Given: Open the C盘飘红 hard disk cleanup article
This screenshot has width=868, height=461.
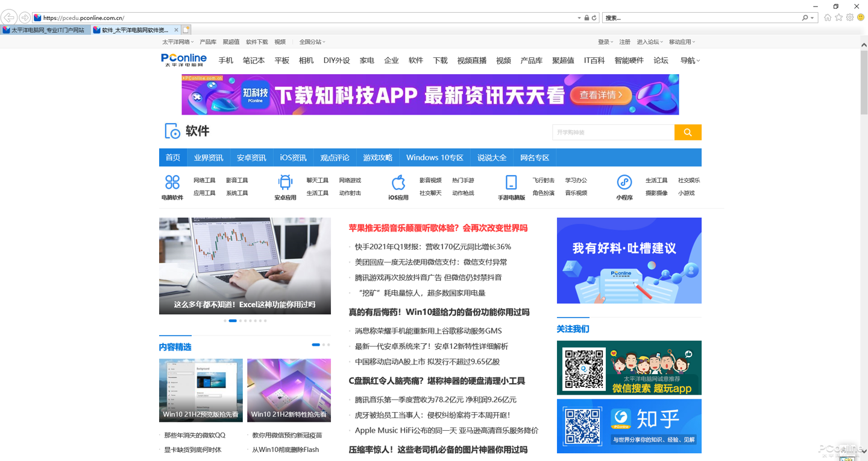Looking at the screenshot, I should [x=437, y=381].
